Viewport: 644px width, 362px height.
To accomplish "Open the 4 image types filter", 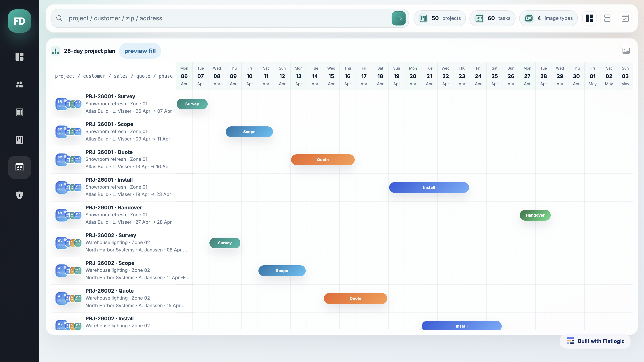I will pyautogui.click(x=548, y=18).
